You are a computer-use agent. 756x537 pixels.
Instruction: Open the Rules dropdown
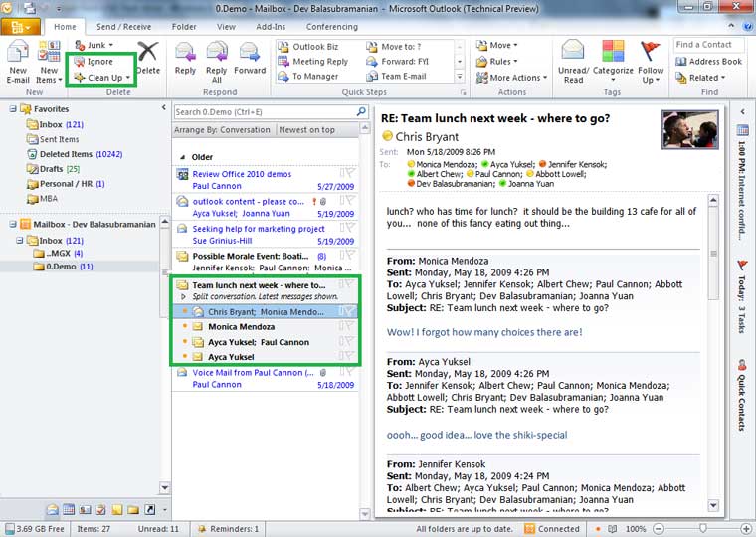(x=497, y=62)
